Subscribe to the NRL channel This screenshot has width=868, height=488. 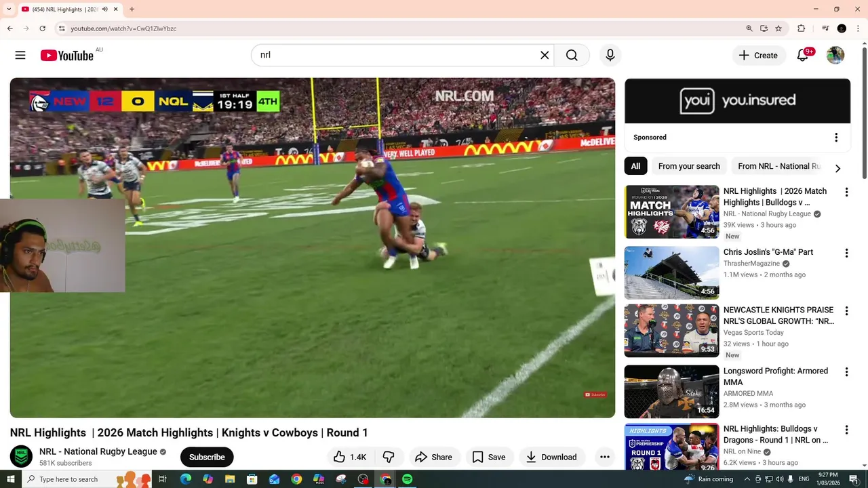[207, 457]
